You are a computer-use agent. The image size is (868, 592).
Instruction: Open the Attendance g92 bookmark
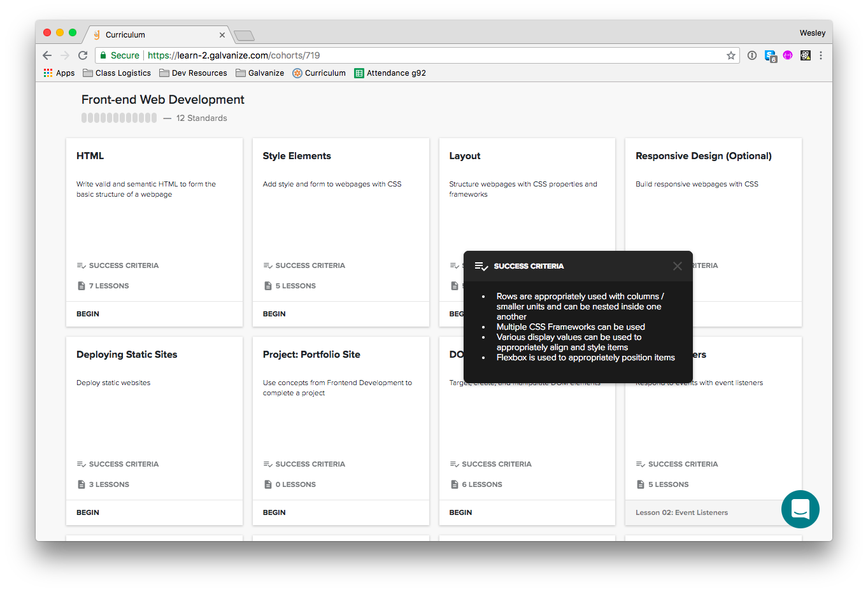(x=390, y=73)
